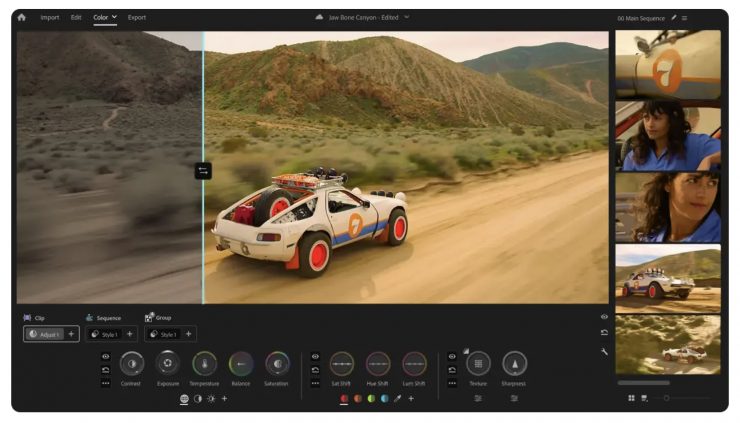Image resolution: width=740 pixels, height=423 pixels.
Task: Click the split-view compare handle icon
Action: (203, 171)
